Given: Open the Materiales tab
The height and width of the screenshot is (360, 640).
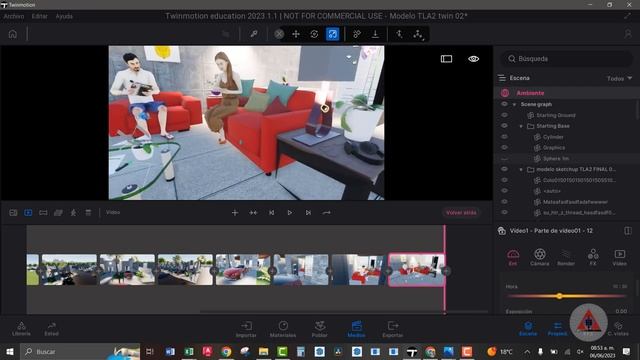Looking at the screenshot, I should coord(283,329).
